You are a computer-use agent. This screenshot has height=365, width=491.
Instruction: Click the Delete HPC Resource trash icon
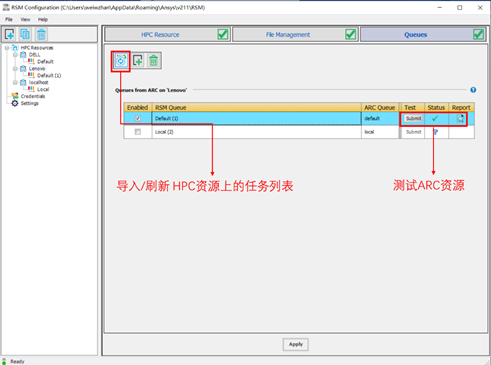pyautogui.click(x=41, y=34)
